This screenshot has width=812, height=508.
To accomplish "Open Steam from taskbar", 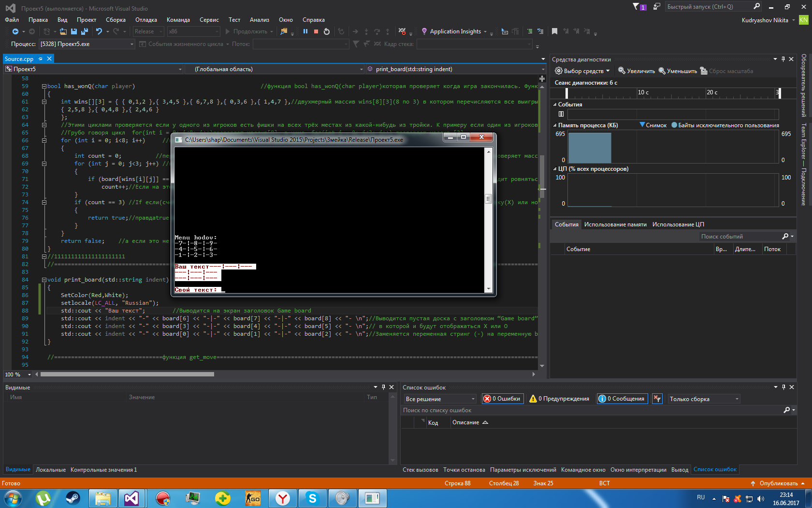I will [x=73, y=498].
